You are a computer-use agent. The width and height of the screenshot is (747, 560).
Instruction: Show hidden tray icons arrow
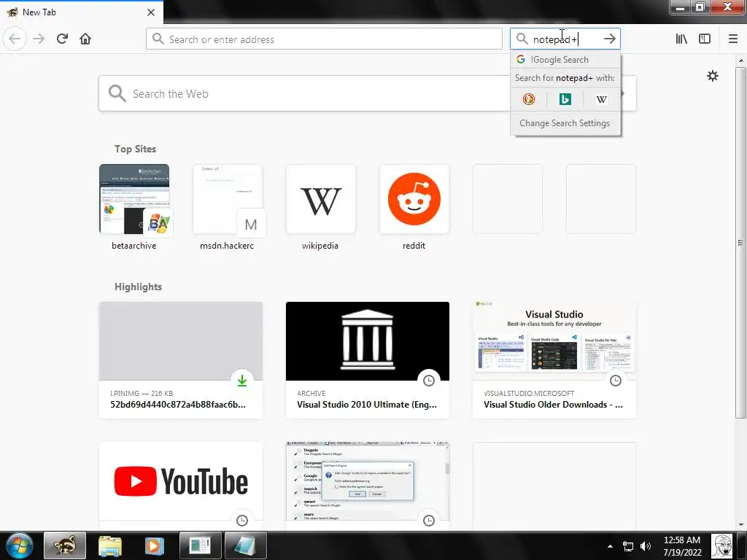[610, 546]
